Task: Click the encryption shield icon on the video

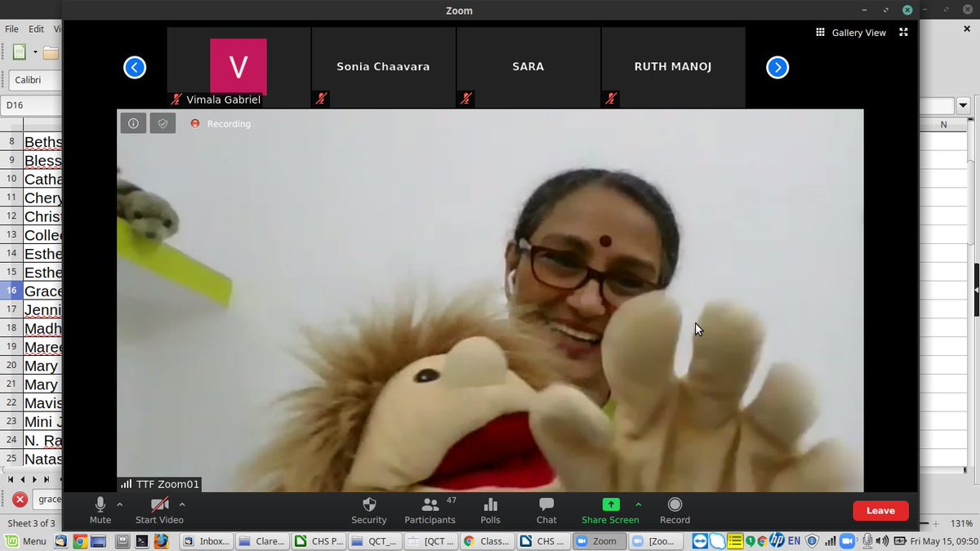Action: pos(163,123)
